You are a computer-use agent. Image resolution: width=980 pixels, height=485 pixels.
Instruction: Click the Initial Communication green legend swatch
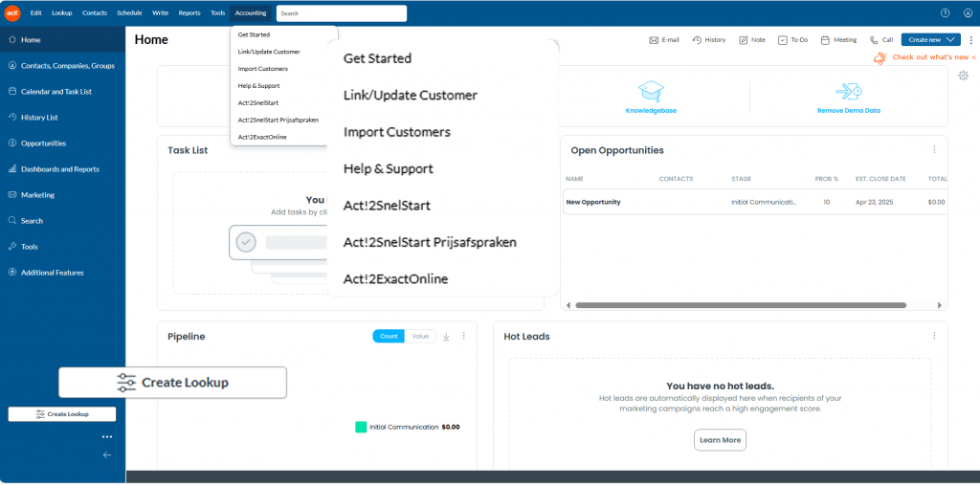[361, 427]
